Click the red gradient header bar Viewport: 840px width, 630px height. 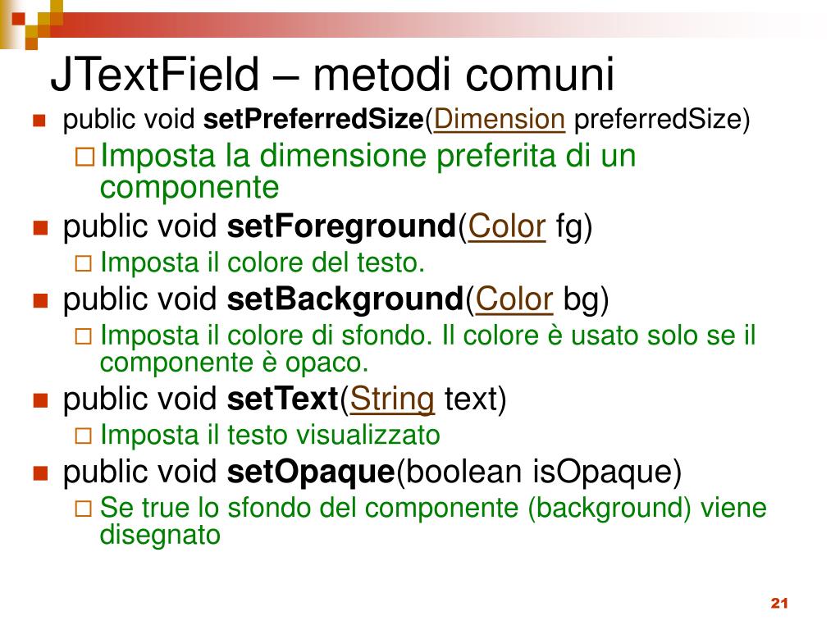tap(428, 25)
